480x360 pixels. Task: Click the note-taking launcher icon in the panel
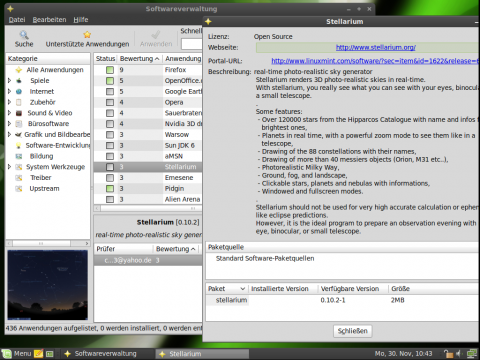[39, 354]
